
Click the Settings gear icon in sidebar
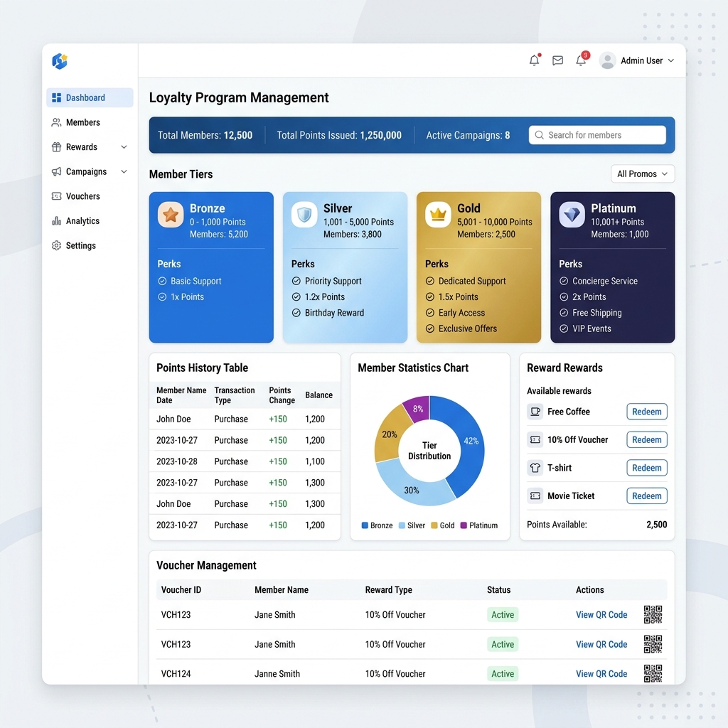[x=56, y=245]
